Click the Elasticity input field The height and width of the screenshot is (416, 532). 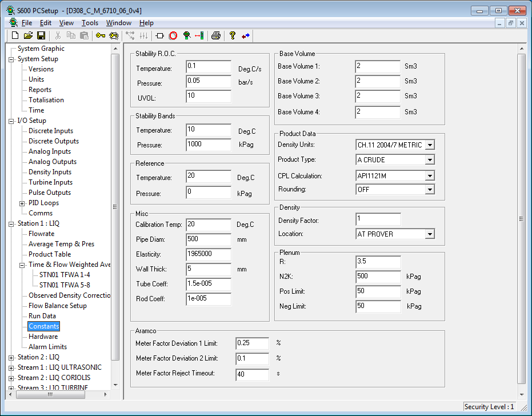pyautogui.click(x=209, y=254)
